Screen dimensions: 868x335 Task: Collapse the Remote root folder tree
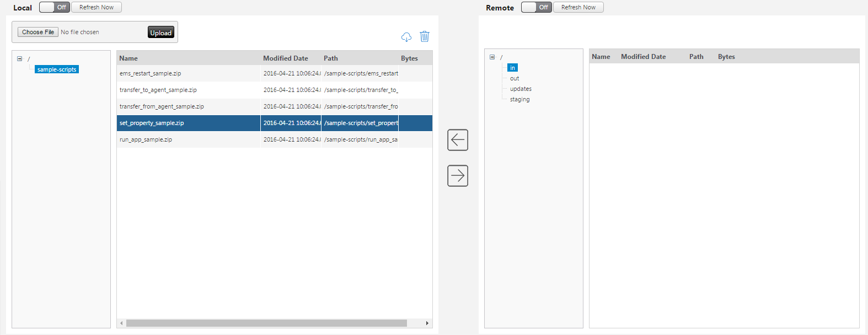pos(492,57)
